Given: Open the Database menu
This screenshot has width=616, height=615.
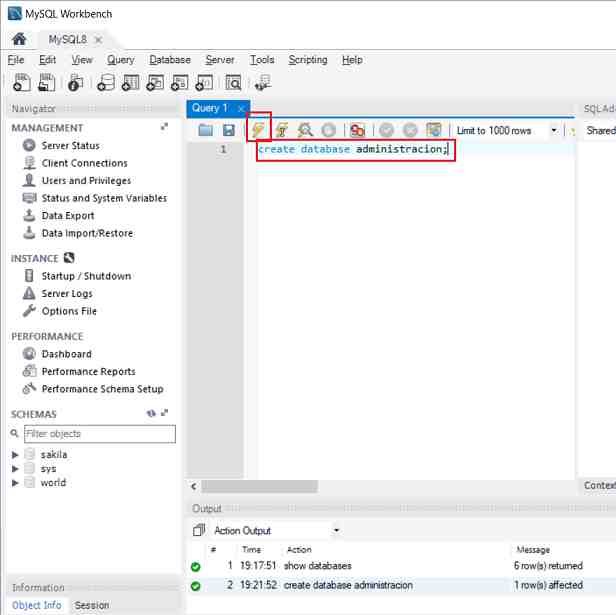Looking at the screenshot, I should point(169,60).
